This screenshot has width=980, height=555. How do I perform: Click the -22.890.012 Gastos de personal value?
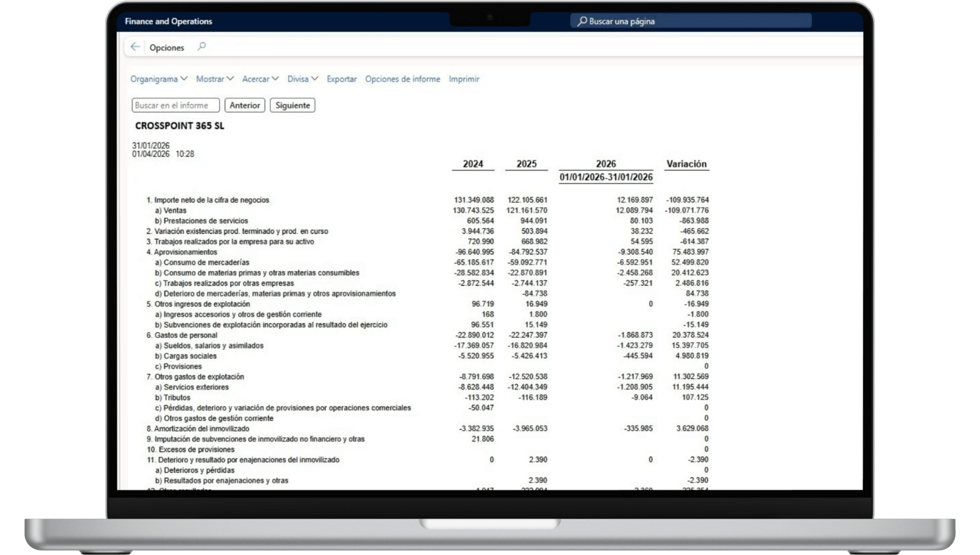pos(475,336)
